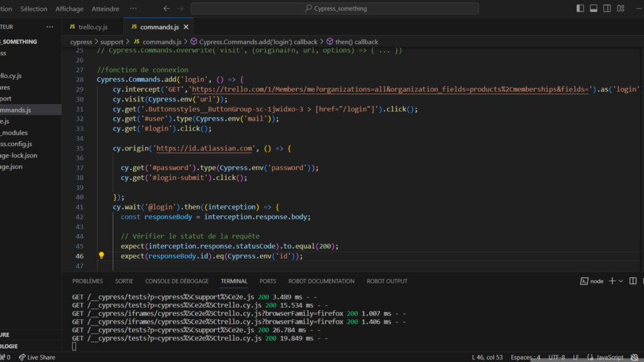This screenshot has height=362, width=644.
Task: Toggle the secondary sidebar layout icon
Action: 606,9
